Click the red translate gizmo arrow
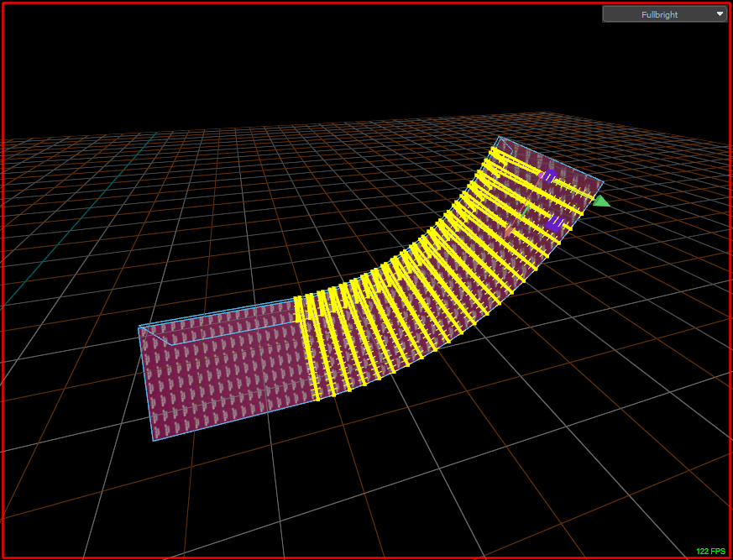Image resolution: width=733 pixels, height=560 pixels. pos(509,231)
